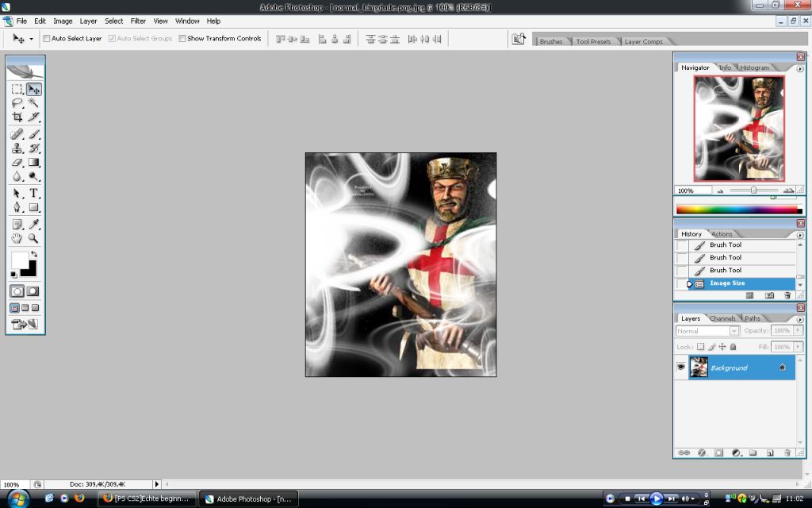Open the Filter menu

click(138, 21)
